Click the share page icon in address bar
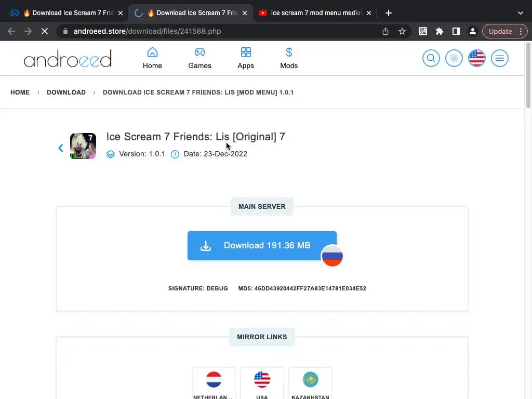Screen dimensions: 532x399 pyautogui.click(x=385, y=31)
